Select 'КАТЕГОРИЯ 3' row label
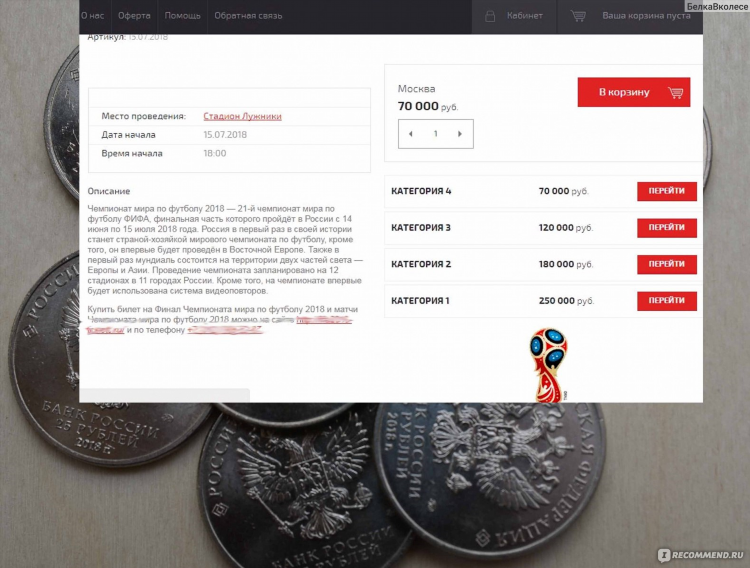 point(421,228)
